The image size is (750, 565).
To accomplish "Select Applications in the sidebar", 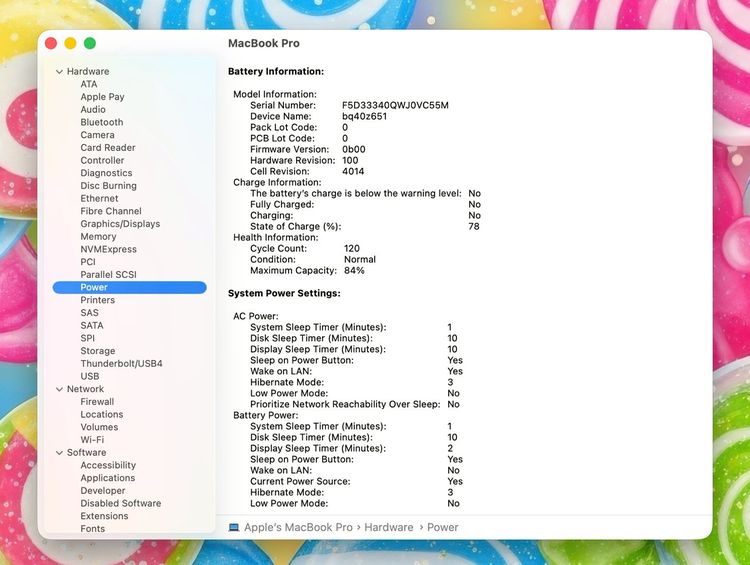I will coord(108,478).
